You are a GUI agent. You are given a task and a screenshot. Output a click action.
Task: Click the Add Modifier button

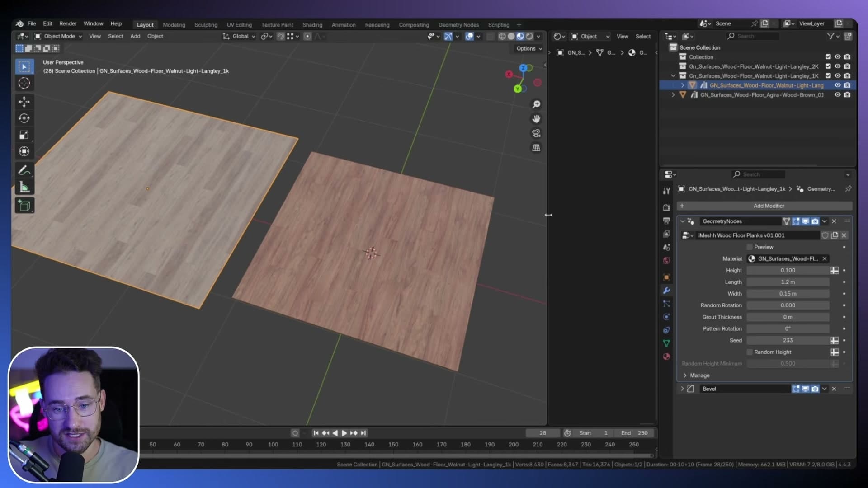click(x=764, y=206)
